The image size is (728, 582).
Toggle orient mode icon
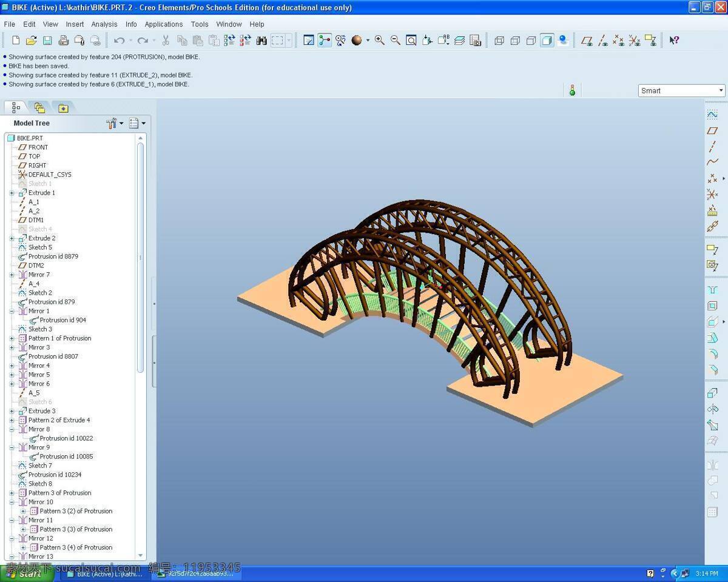click(340, 41)
